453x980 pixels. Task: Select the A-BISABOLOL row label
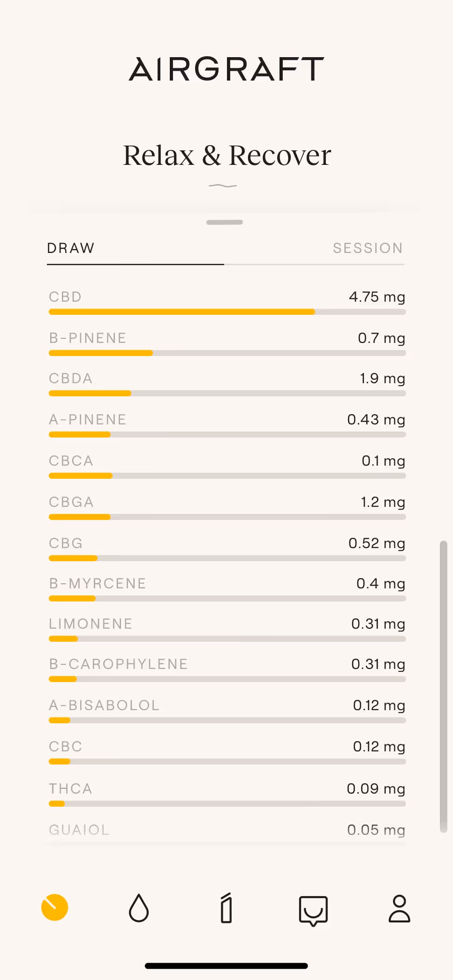coord(104,705)
